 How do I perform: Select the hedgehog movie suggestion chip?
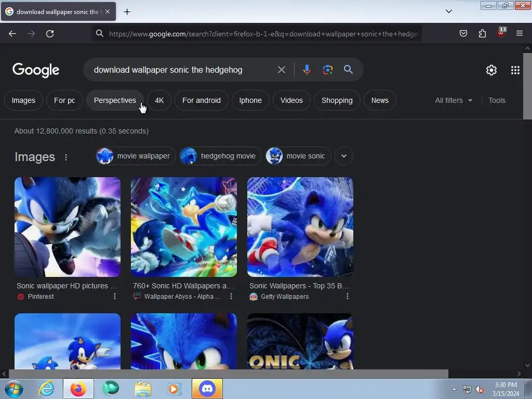(x=220, y=156)
